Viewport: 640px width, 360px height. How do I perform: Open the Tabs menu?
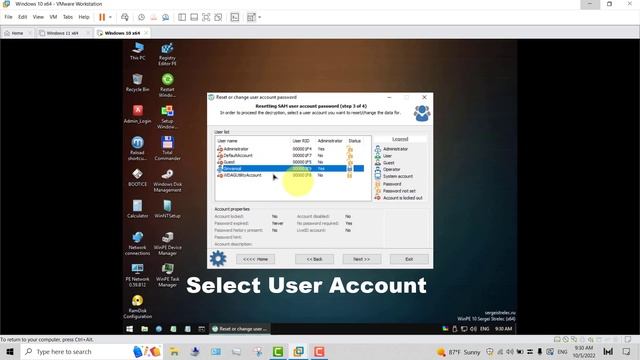68,17
